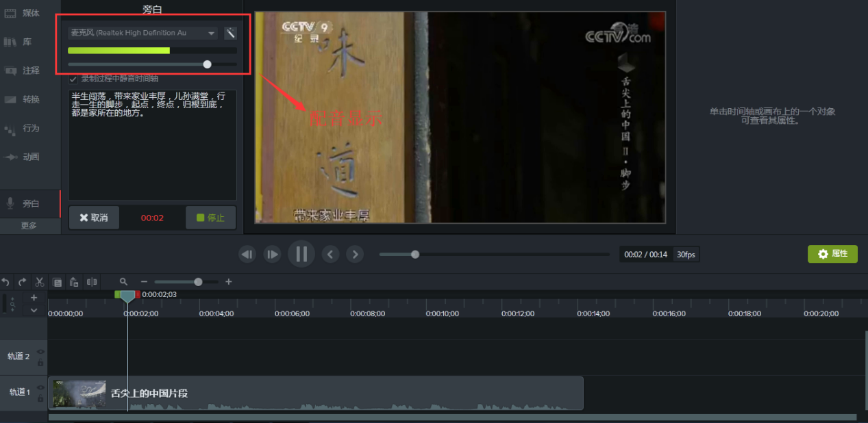The height and width of the screenshot is (423, 868).
Task: Open the 行为 behaviors tab
Action: (x=30, y=128)
